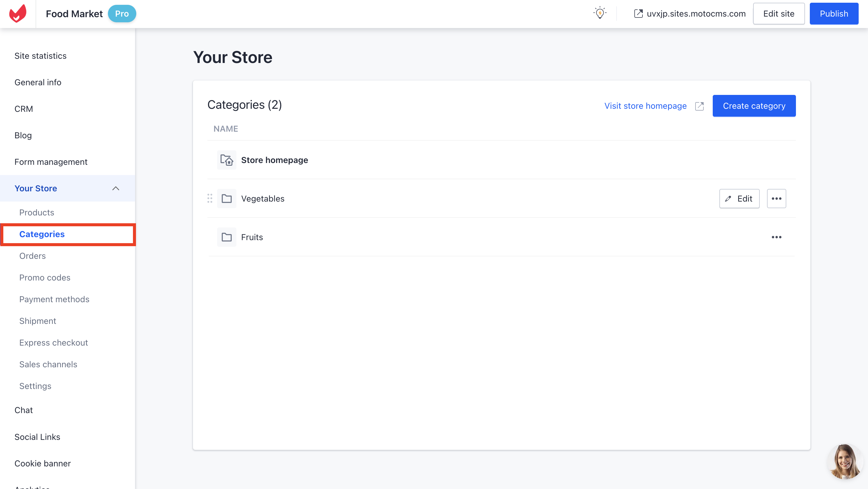Open Sales channels submenu item
868x489 pixels.
(48, 364)
